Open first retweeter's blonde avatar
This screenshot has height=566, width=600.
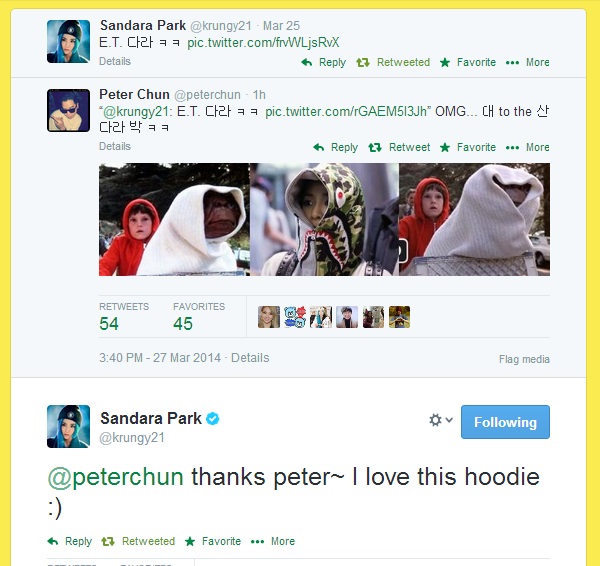(x=269, y=317)
